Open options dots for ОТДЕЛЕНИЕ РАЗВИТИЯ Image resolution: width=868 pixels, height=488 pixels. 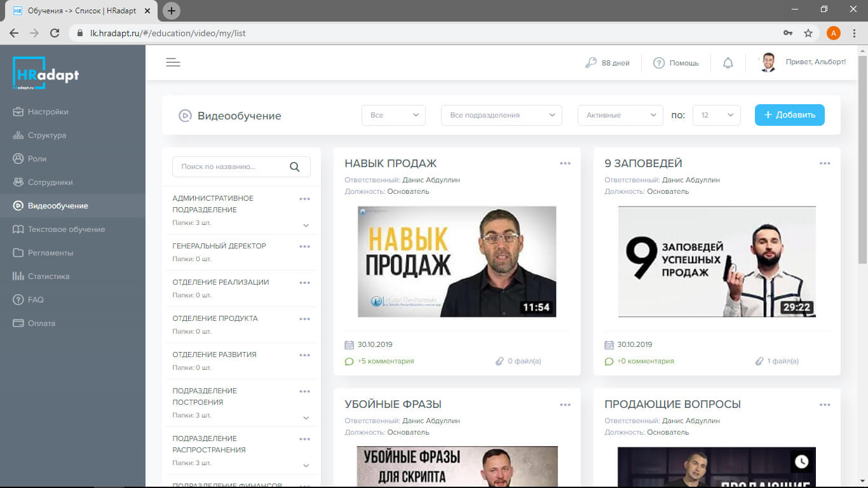(x=304, y=355)
